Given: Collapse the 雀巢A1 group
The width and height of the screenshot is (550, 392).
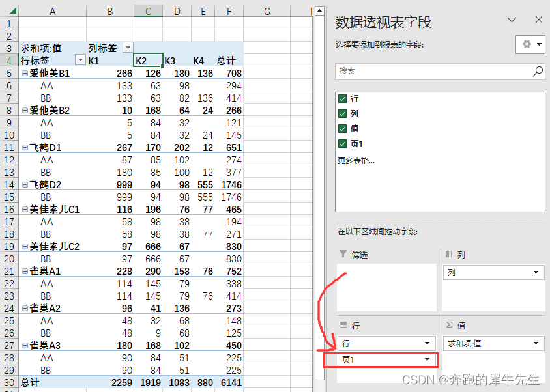Looking at the screenshot, I should coord(25,271).
